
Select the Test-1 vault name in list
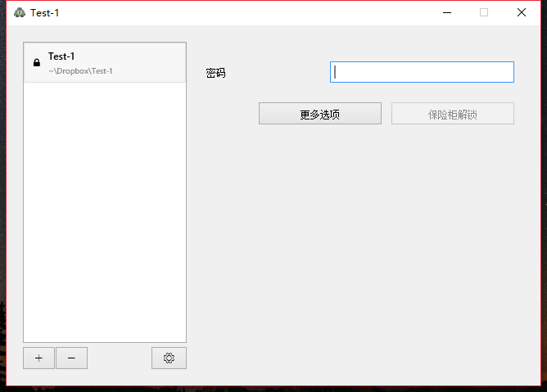point(61,56)
